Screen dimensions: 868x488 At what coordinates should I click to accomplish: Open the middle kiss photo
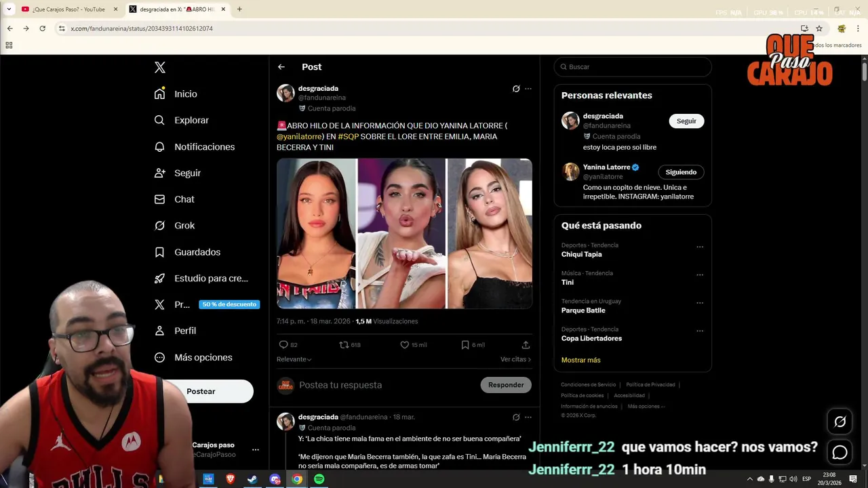[401, 233]
